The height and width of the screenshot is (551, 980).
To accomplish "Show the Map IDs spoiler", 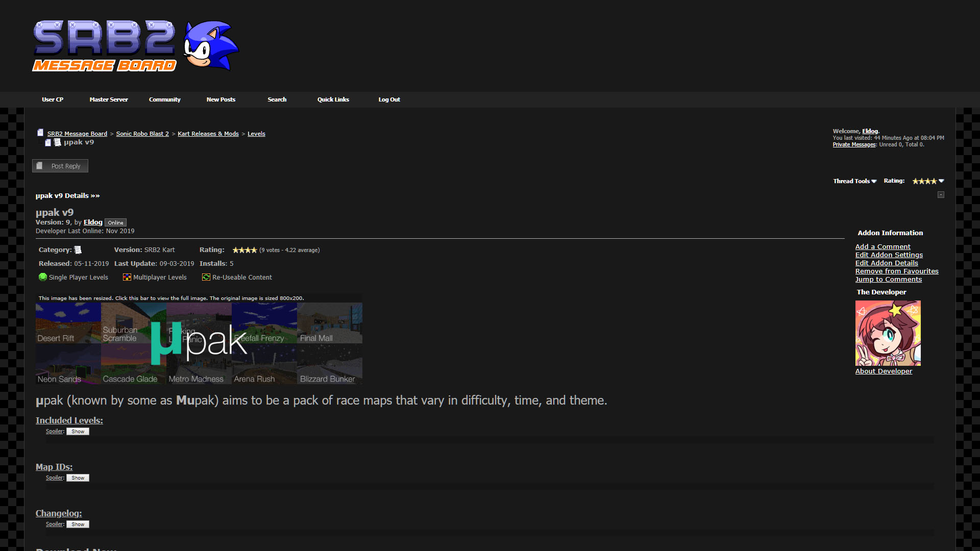I will point(78,478).
